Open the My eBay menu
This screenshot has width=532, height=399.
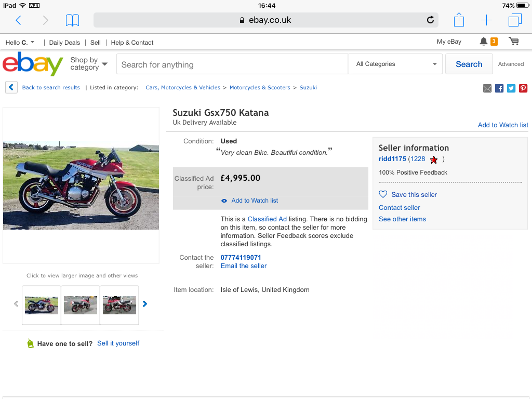(449, 42)
